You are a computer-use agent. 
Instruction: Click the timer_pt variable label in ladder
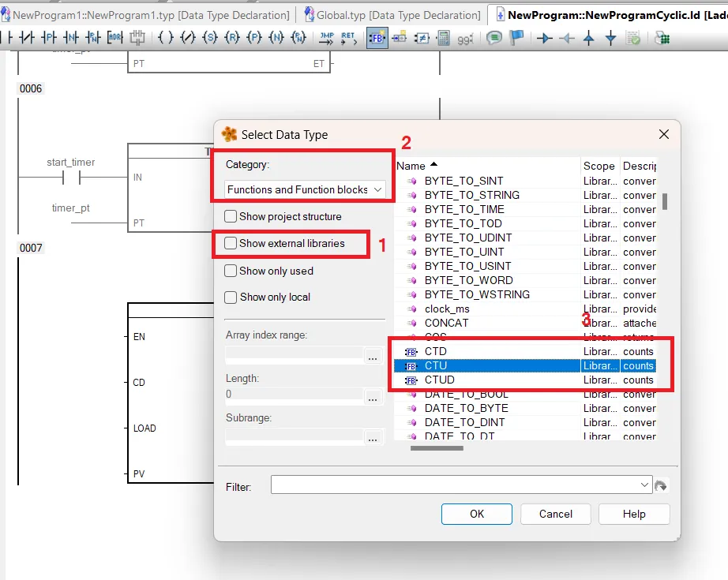pos(70,208)
